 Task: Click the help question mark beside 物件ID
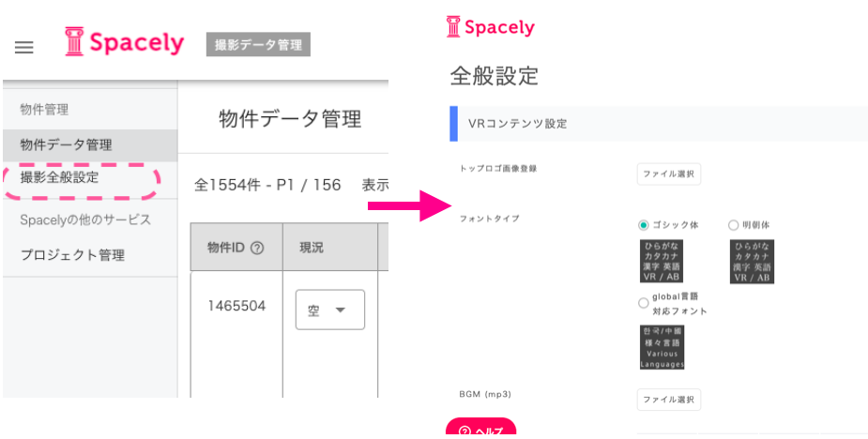257,248
